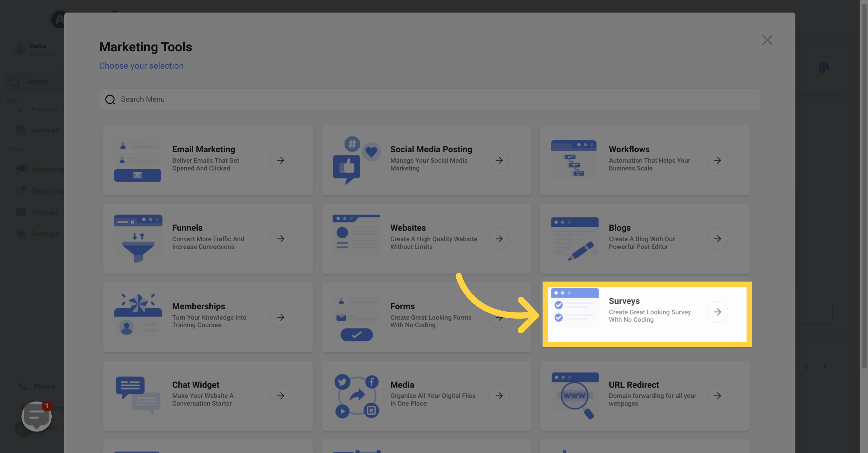Screen dimensions: 868x453
Task: Click the Email Marketing illustration icon
Action: (x=137, y=160)
